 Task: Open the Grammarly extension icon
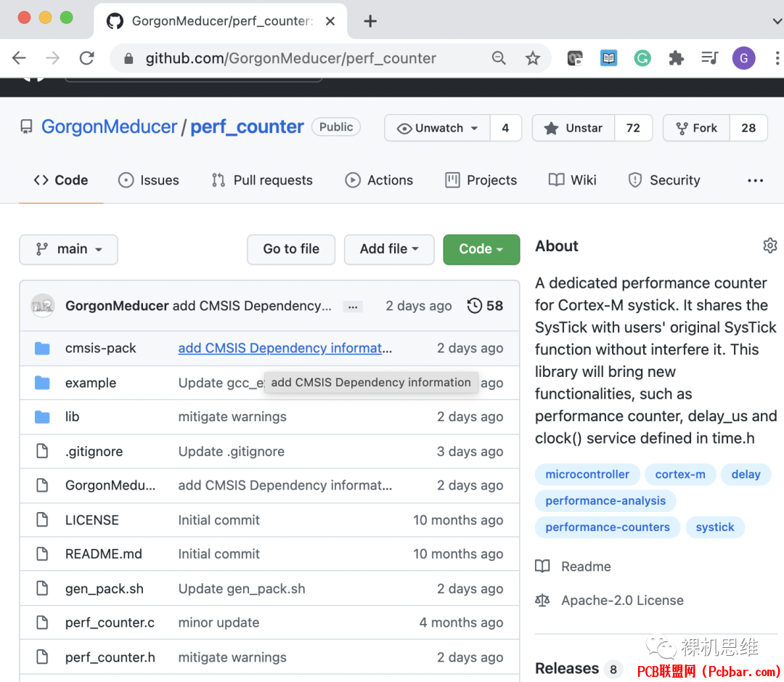[x=642, y=58]
